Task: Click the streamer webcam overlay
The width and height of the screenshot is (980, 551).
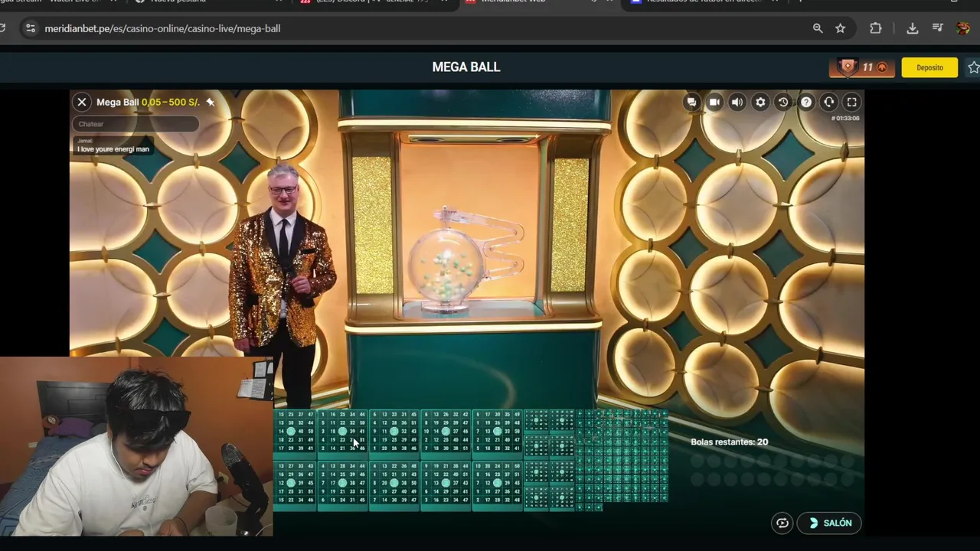Action: tap(136, 446)
